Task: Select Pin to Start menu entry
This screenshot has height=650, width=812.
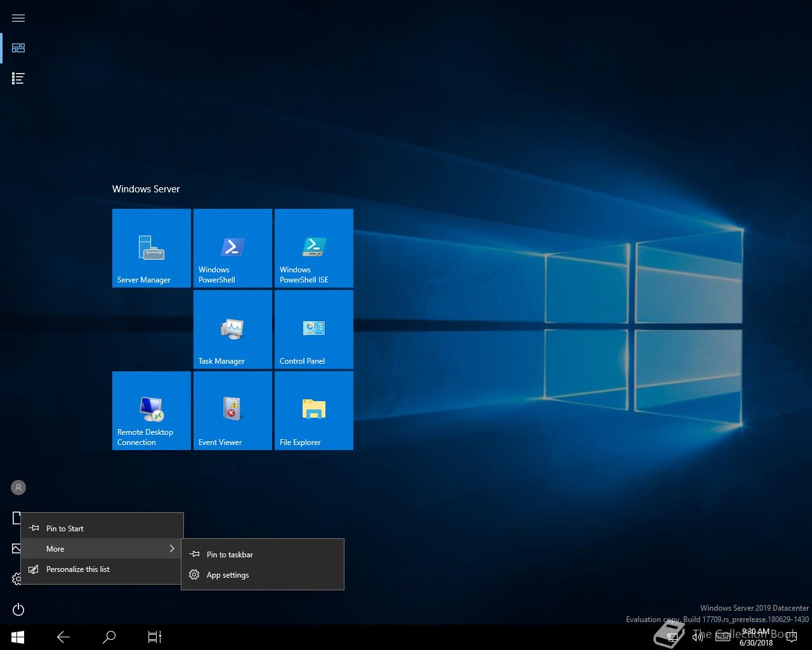Action: tap(65, 528)
